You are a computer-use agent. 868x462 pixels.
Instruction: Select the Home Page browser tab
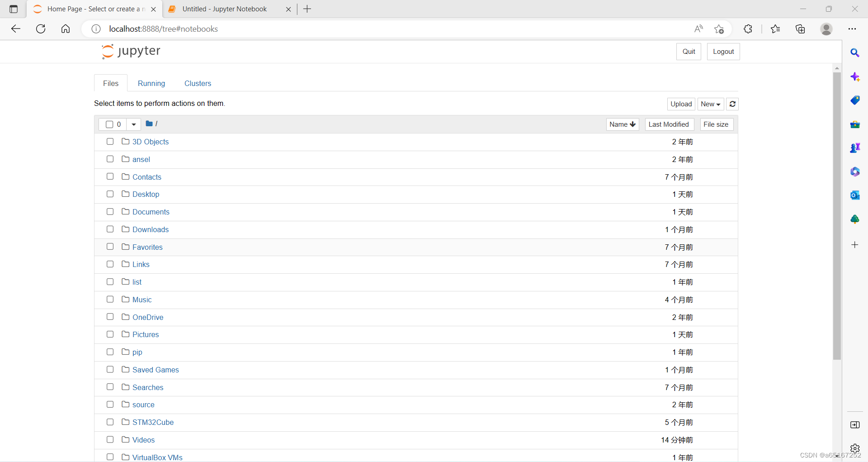[x=93, y=9]
